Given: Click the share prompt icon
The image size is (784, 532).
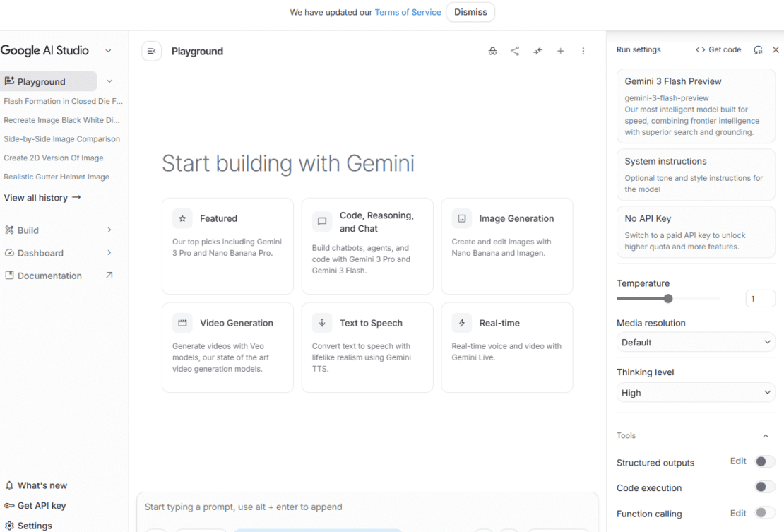Looking at the screenshot, I should tap(515, 51).
